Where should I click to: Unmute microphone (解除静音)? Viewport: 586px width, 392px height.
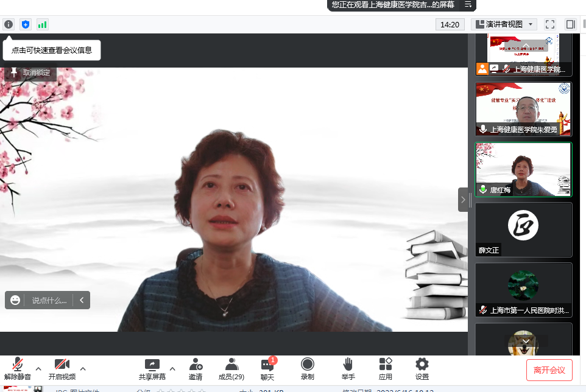(18, 369)
